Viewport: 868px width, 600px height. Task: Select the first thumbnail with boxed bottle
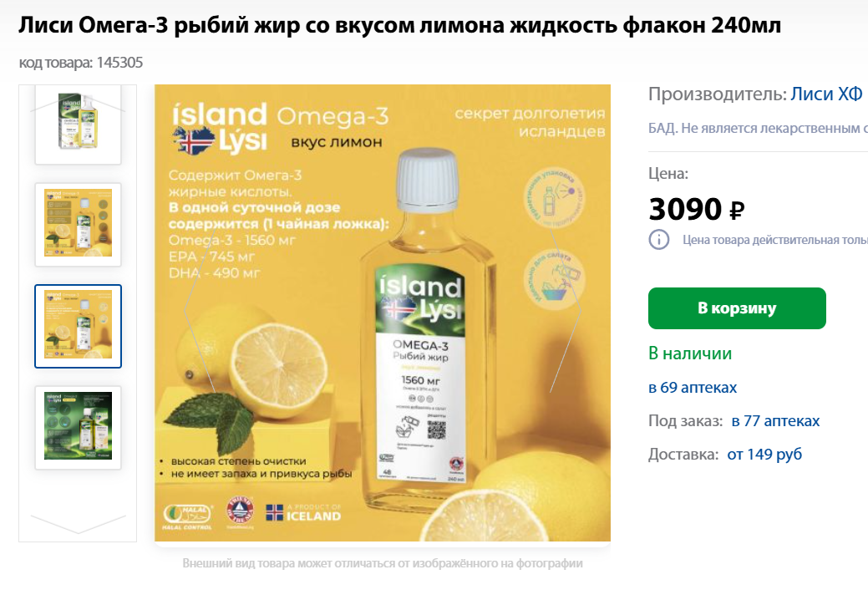[78, 125]
